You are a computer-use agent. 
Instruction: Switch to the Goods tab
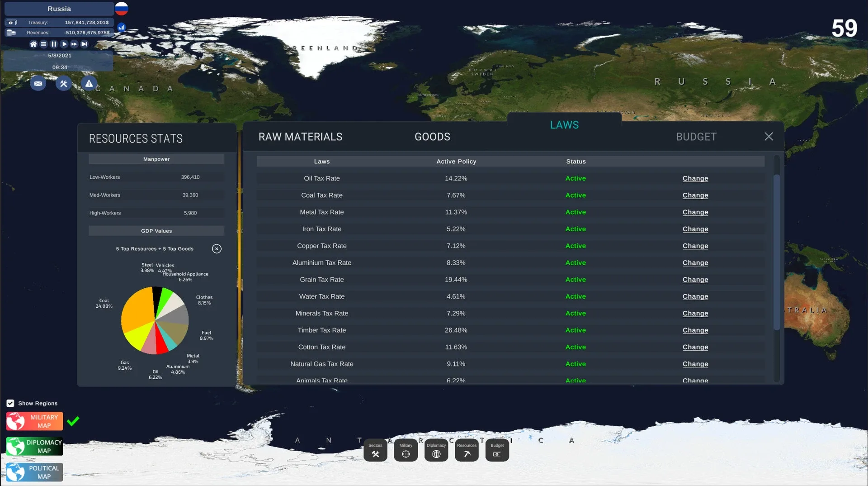[432, 137]
